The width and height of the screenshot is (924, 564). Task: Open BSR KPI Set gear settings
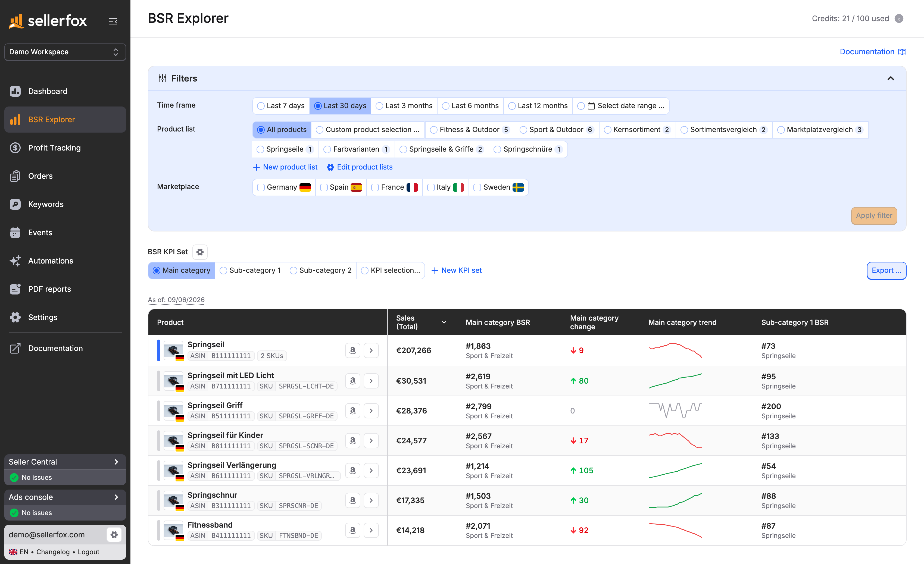200,252
